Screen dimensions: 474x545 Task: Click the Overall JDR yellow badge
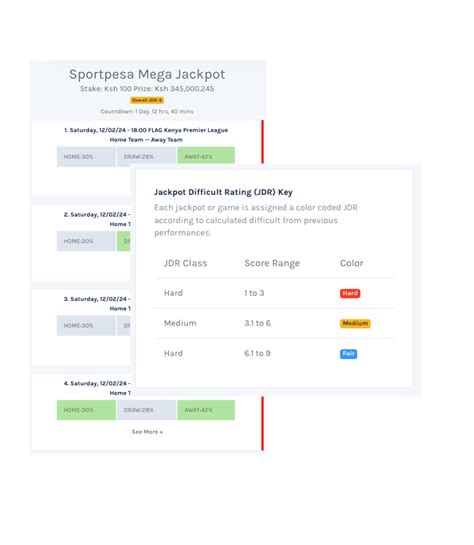tap(147, 100)
